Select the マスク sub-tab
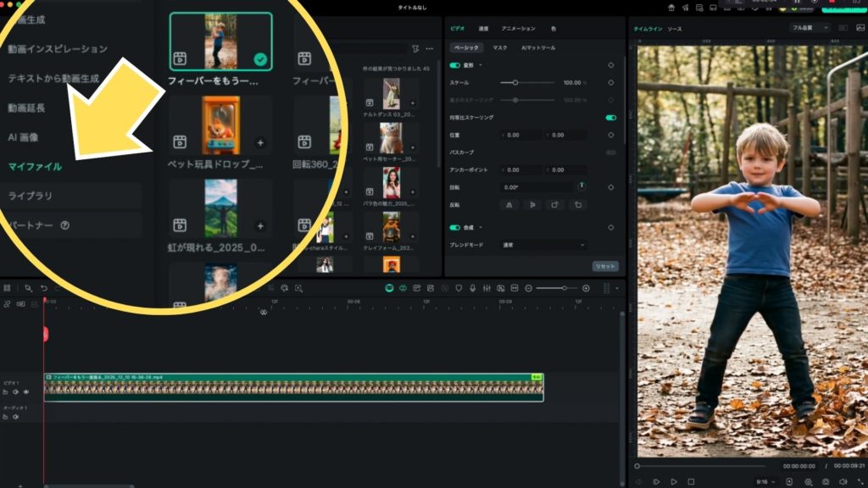The image size is (868, 488). point(500,47)
